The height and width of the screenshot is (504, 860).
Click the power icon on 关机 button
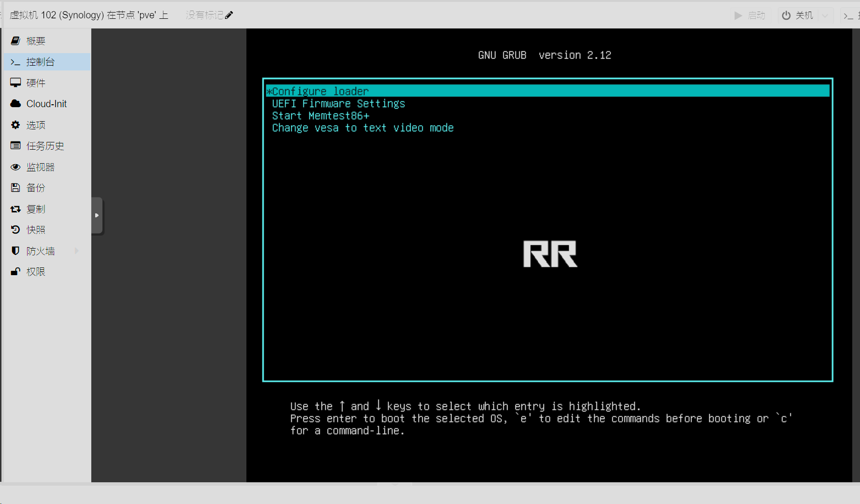tap(786, 15)
